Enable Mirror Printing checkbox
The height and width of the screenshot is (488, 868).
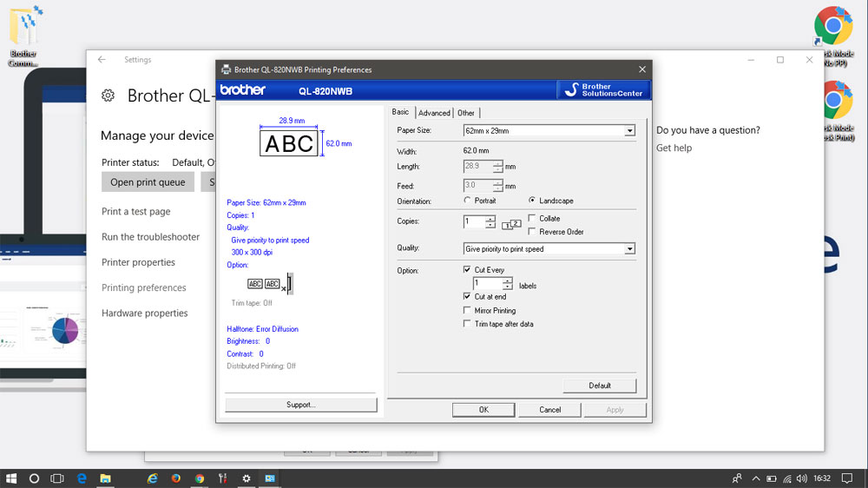(x=467, y=311)
